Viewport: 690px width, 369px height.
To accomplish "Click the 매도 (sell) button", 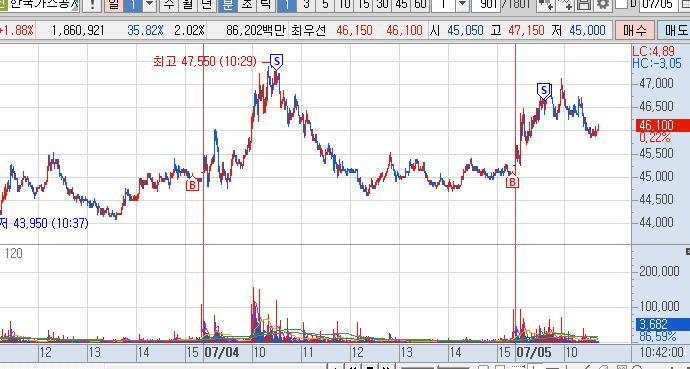I will [674, 30].
